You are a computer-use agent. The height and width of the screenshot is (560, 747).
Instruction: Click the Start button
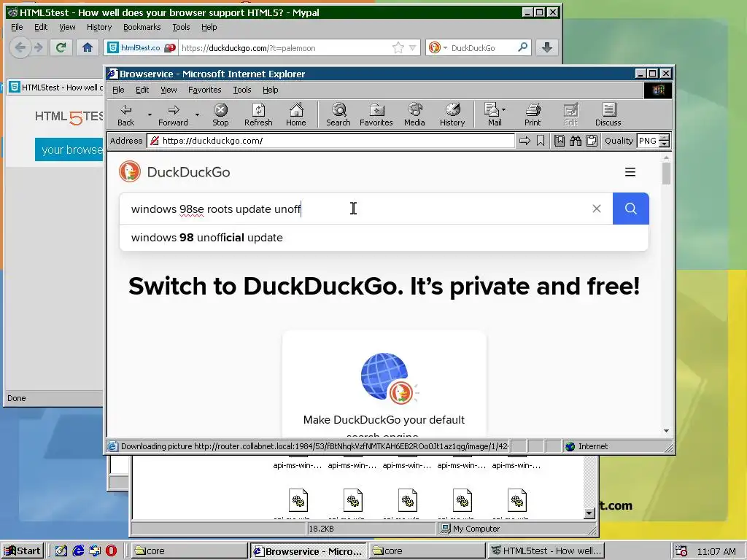23,551
